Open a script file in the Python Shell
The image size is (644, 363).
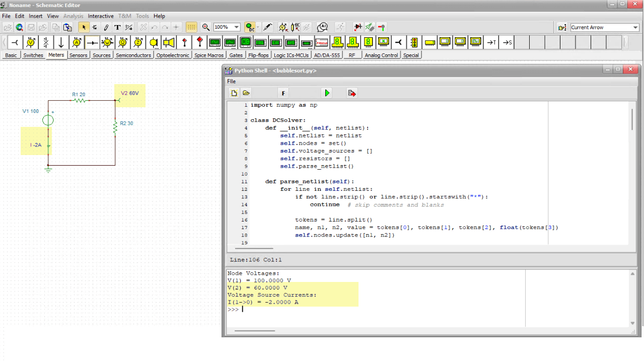[x=246, y=93]
